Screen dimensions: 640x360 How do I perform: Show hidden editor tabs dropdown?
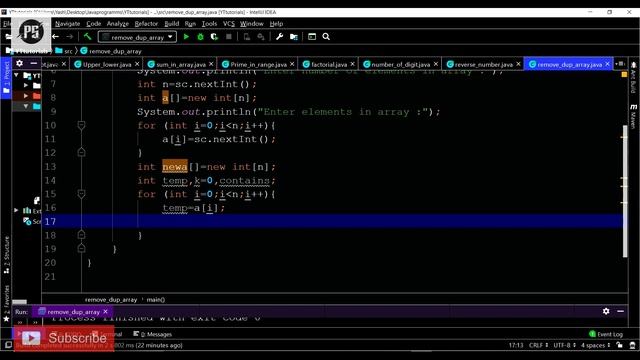(x=620, y=64)
